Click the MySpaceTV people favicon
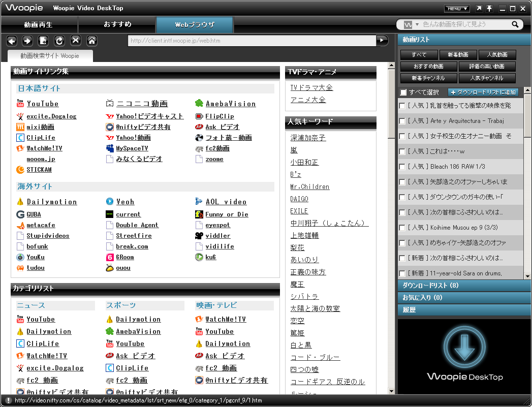532x407 pixels. (x=110, y=148)
